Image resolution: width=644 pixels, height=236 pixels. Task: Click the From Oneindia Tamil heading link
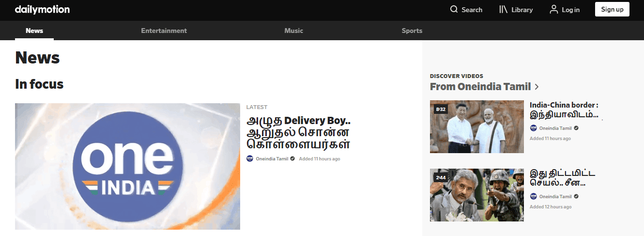(480, 87)
